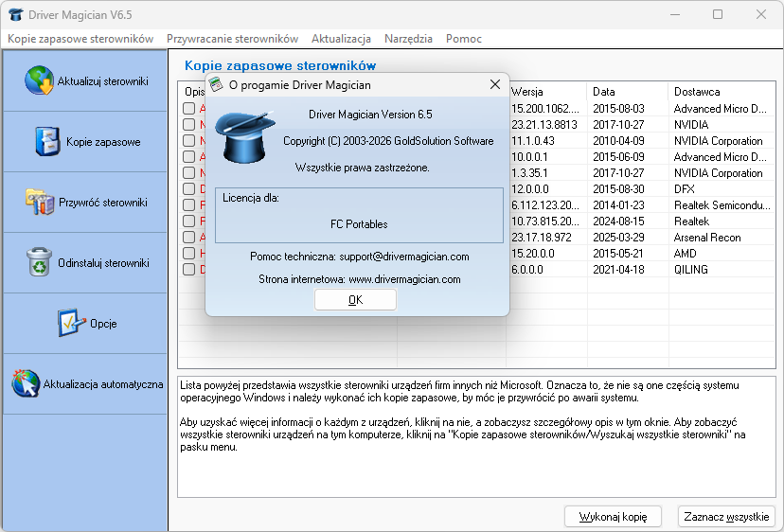This screenshot has width=784, height=532.
Task: Click the Przywróć sterowniki folder icon
Action: coord(40,202)
